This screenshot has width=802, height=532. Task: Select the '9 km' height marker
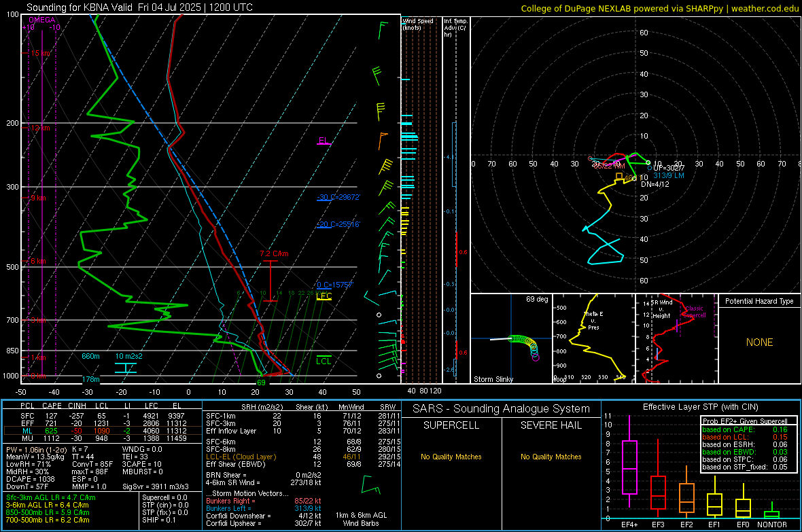coord(38,198)
